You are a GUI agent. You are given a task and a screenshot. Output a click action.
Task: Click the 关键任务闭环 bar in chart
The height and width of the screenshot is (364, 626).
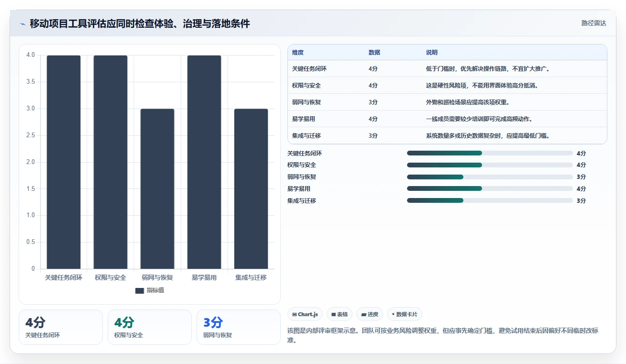coord(64,162)
